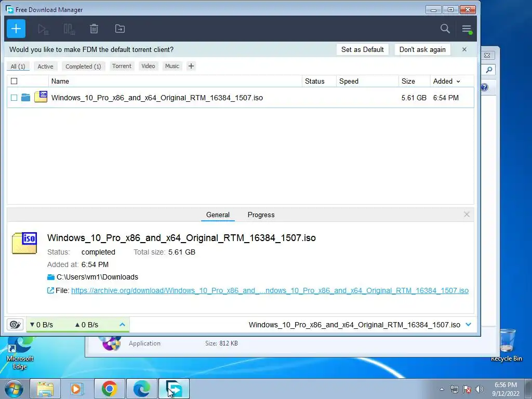The height and width of the screenshot is (399, 532).
Task: Click folder icon beside the Downloads path
Action: click(51, 277)
